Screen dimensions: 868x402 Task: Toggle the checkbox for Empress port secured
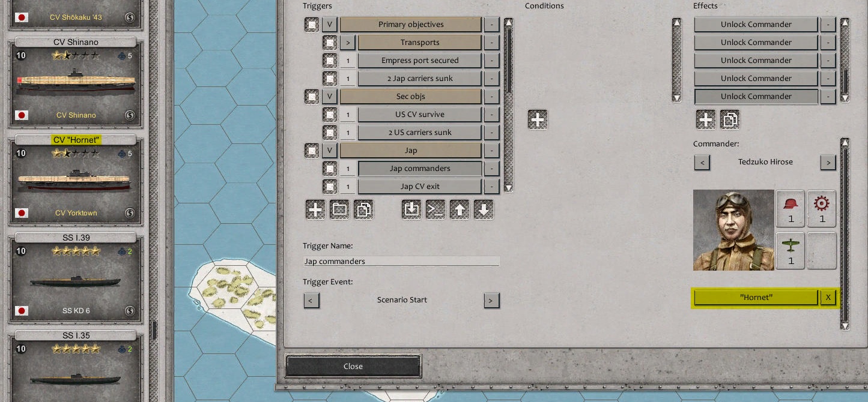329,61
